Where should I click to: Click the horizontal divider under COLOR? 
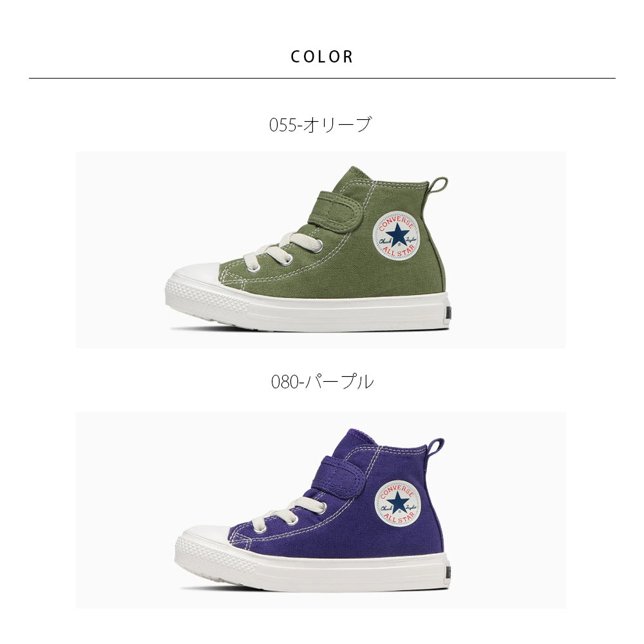coord(322,78)
